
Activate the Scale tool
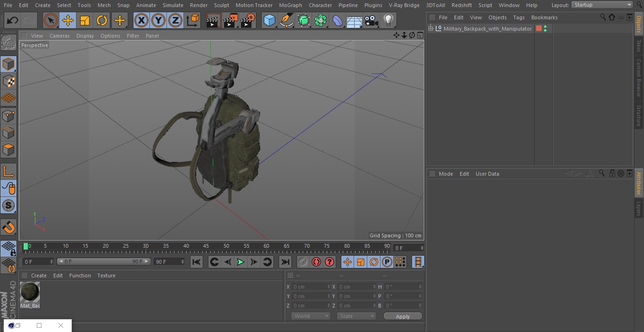click(x=85, y=20)
